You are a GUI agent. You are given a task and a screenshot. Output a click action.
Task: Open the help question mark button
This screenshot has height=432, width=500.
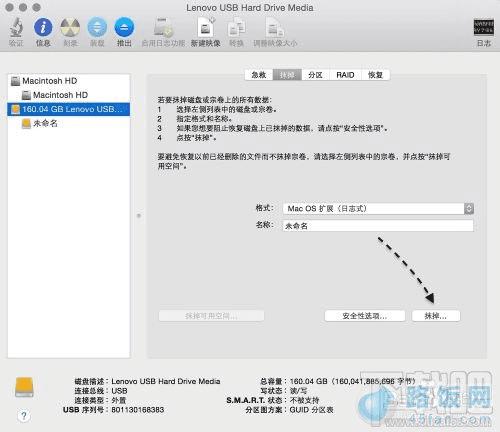click(x=24, y=416)
